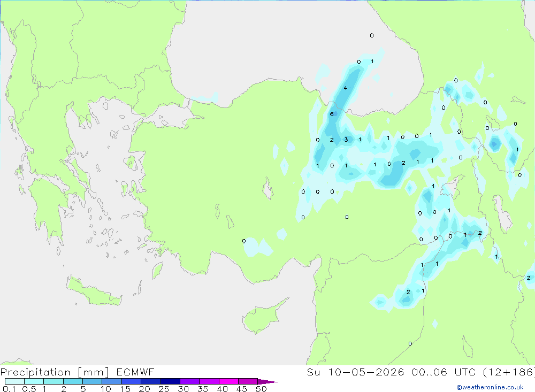Click the weatheronline.co.uk copyright link
Viewport: 535px width, 392px height.
(x=490, y=387)
